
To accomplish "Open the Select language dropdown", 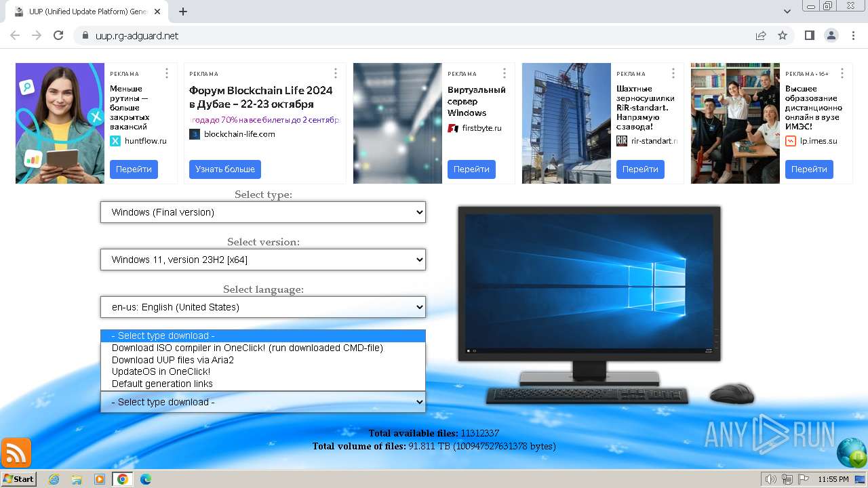I will pos(263,307).
